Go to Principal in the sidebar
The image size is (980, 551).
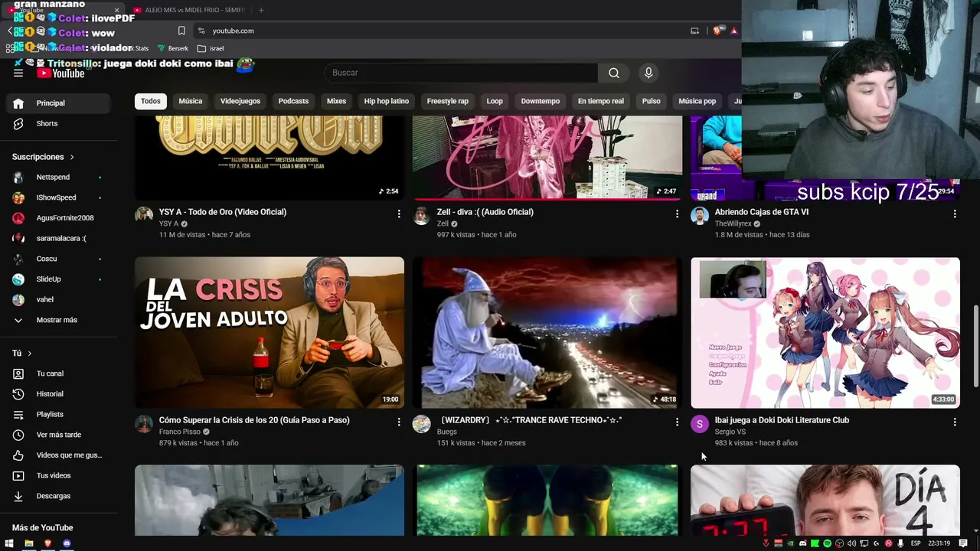click(60, 103)
